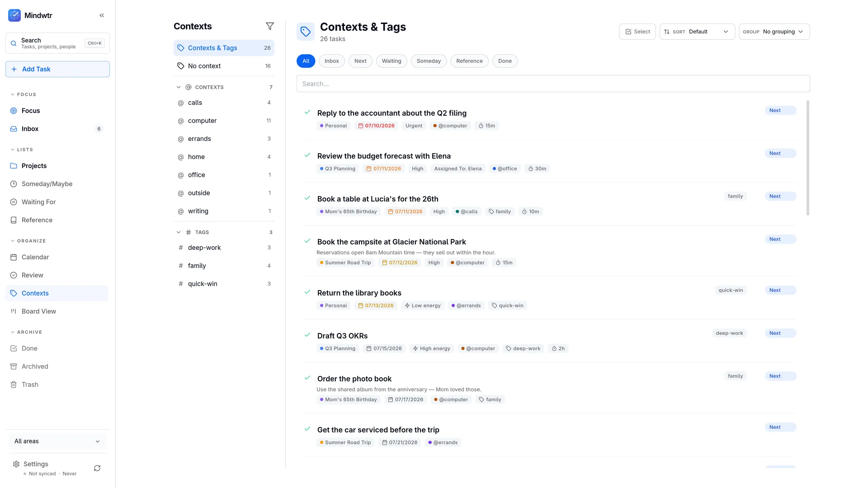Screen dimensions: 868x488
Task: Filter tasks by Done status pill
Action: click(x=505, y=61)
